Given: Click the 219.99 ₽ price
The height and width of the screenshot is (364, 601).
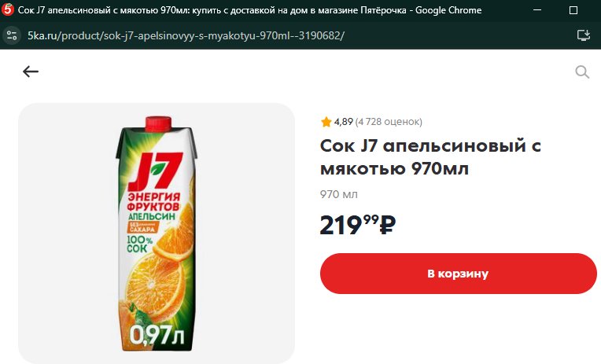Looking at the screenshot, I should [x=358, y=225].
